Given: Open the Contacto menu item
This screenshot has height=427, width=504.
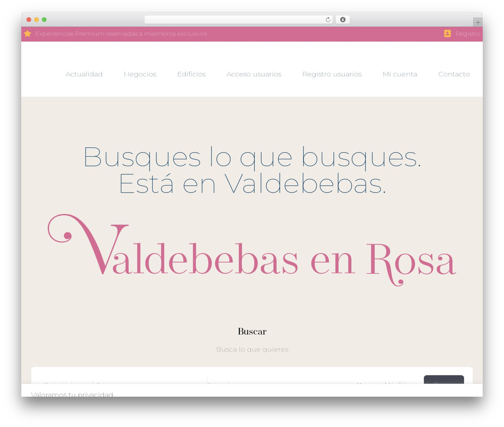Looking at the screenshot, I should coord(454,74).
